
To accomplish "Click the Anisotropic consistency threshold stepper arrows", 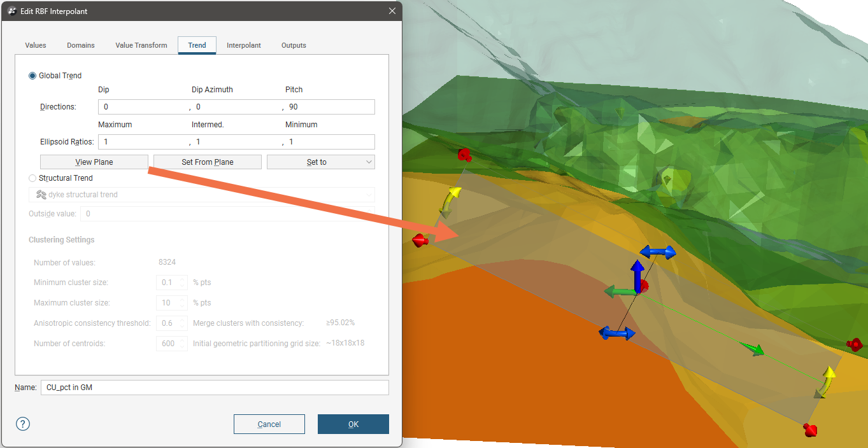I will [x=183, y=323].
